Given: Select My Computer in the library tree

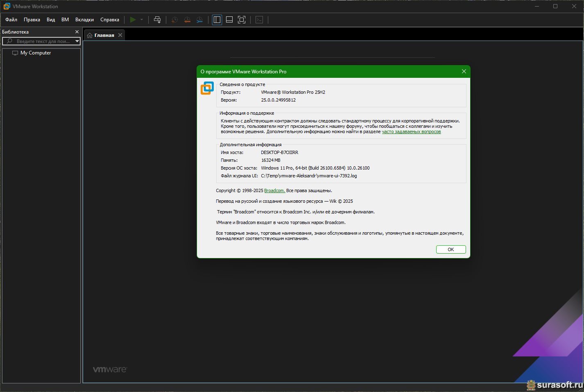Looking at the screenshot, I should (36, 53).
